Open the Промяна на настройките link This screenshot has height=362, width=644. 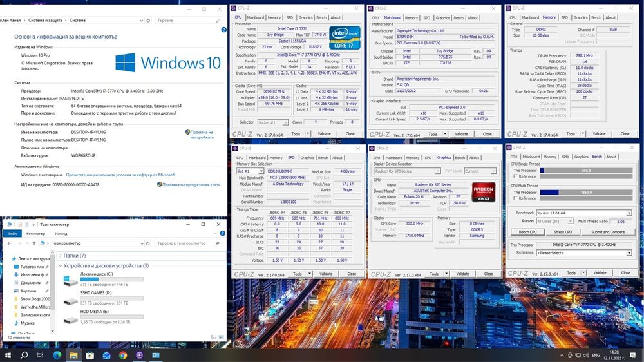click(x=201, y=135)
